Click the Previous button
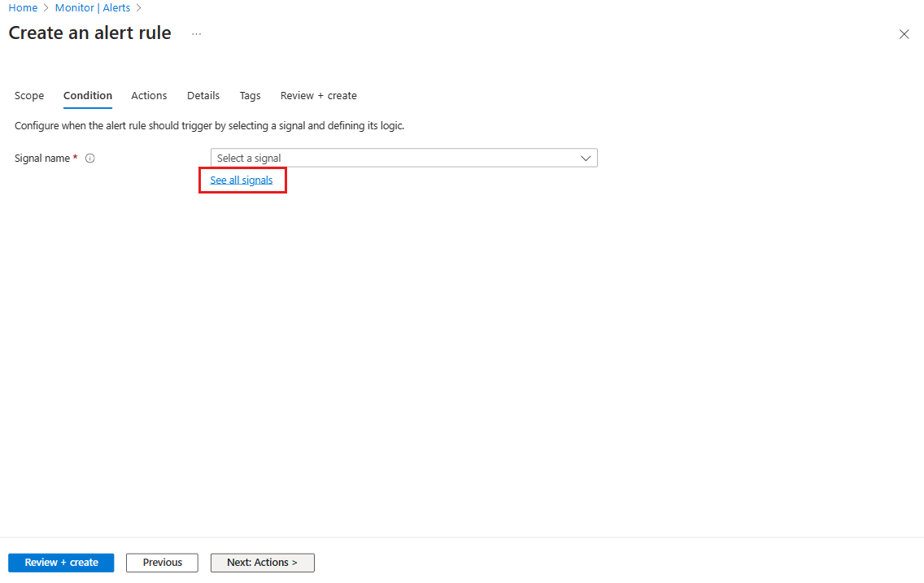924x583 pixels. (x=161, y=562)
